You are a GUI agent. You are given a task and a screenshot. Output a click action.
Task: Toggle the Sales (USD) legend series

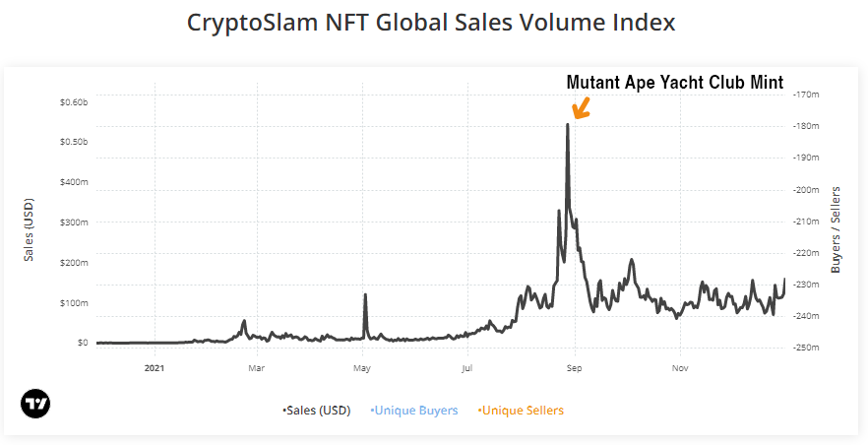tap(316, 410)
